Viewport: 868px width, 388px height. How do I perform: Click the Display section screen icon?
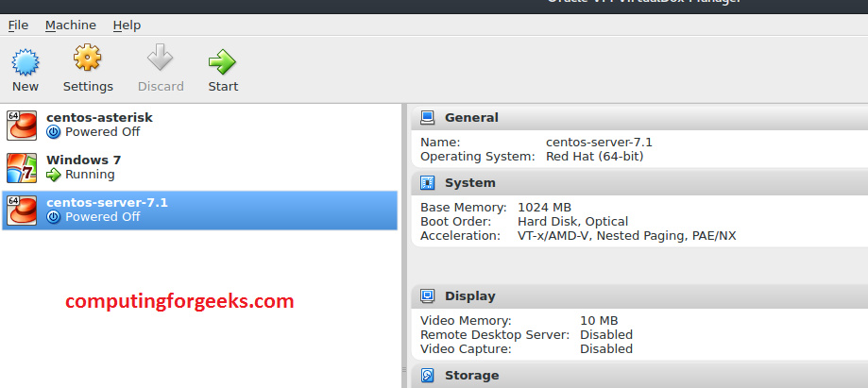click(427, 295)
